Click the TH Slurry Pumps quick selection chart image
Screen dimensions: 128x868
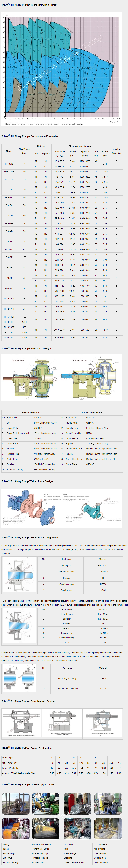coord(62,69)
